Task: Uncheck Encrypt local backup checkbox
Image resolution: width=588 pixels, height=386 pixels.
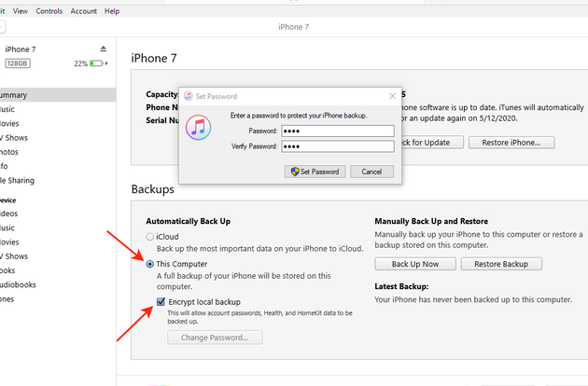Action: tap(148, 300)
